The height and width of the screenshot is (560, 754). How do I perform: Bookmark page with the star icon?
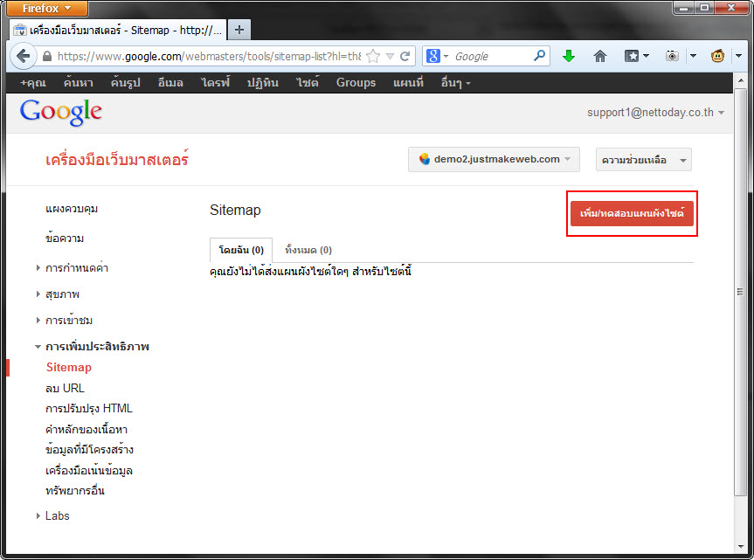click(x=373, y=56)
